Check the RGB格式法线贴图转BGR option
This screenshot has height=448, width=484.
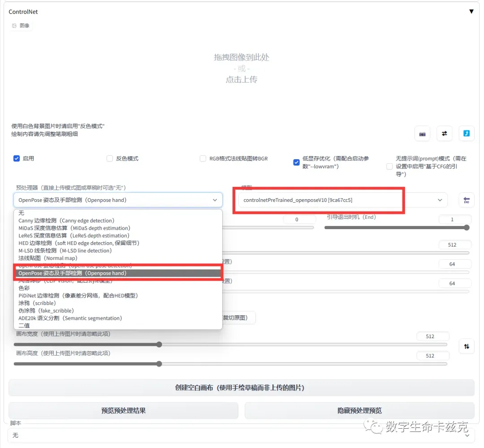point(203,158)
